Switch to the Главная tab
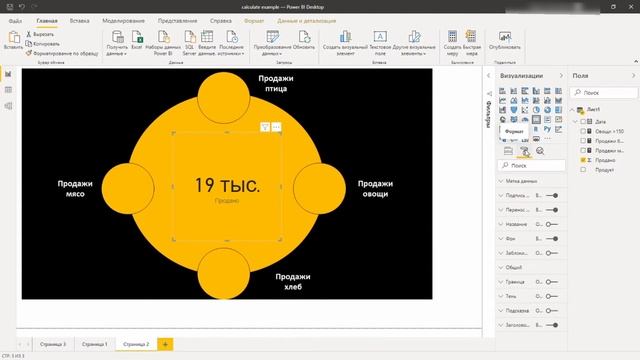The image size is (640, 360). coord(47,21)
